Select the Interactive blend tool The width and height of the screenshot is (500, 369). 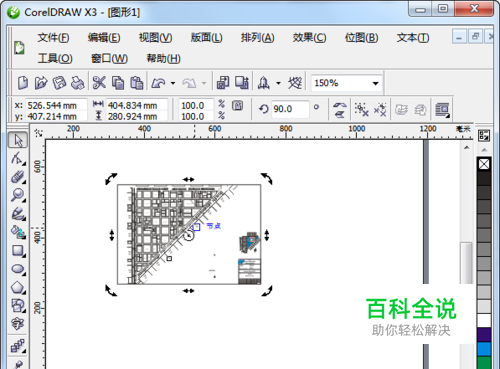tap(18, 346)
